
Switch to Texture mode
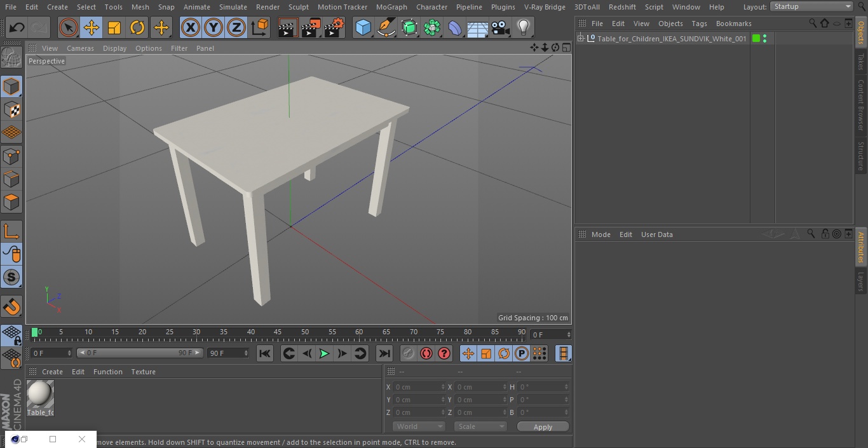11,109
